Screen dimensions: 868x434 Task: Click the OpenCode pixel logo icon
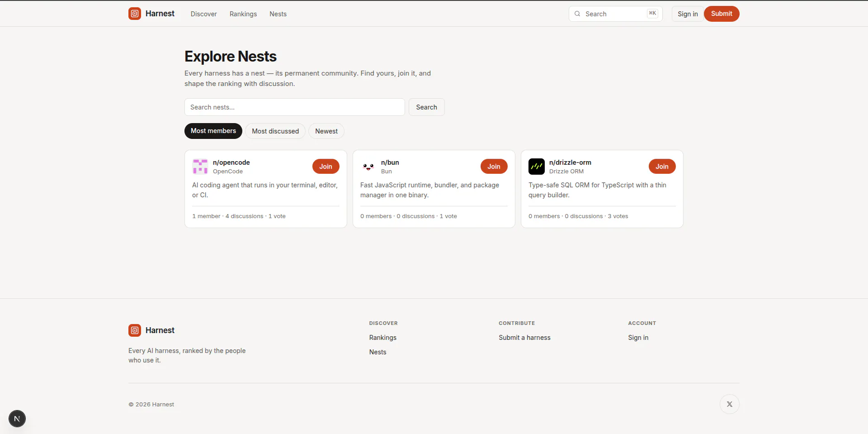[x=200, y=167]
